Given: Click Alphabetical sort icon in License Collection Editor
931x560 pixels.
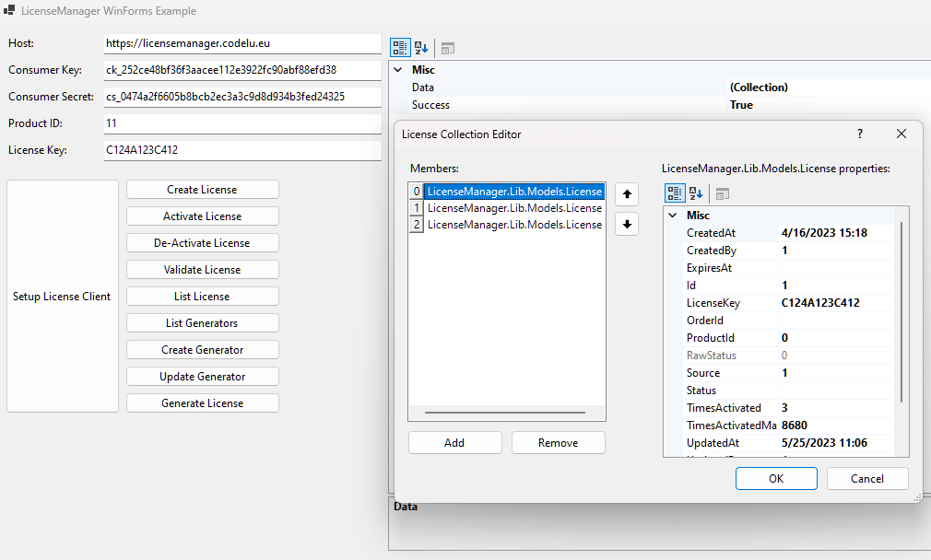Looking at the screenshot, I should [696, 192].
